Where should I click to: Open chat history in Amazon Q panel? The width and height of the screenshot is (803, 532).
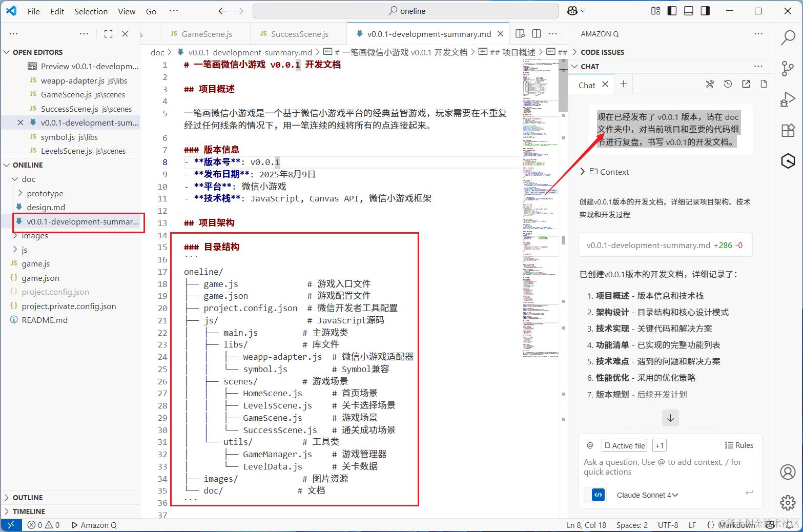728,84
